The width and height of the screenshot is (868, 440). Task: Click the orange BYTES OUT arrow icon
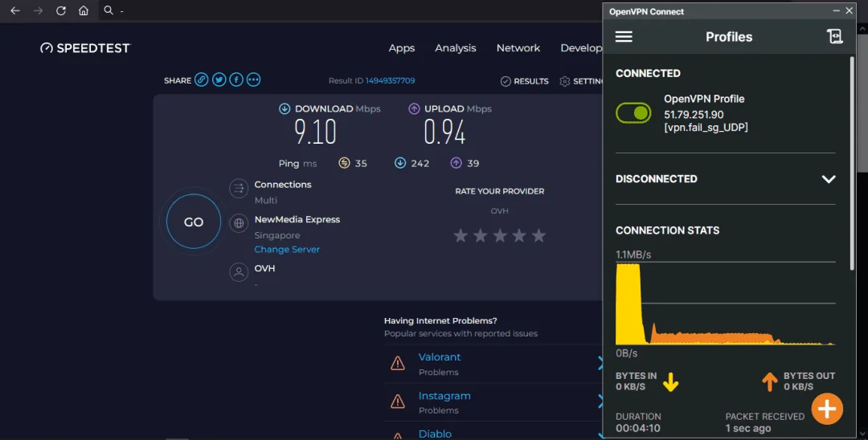(x=769, y=382)
